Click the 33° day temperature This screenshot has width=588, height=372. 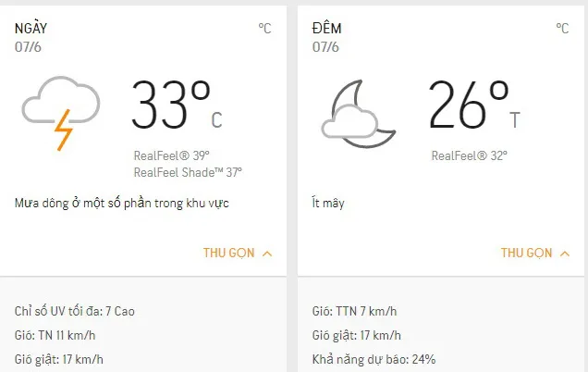pyautogui.click(x=171, y=105)
